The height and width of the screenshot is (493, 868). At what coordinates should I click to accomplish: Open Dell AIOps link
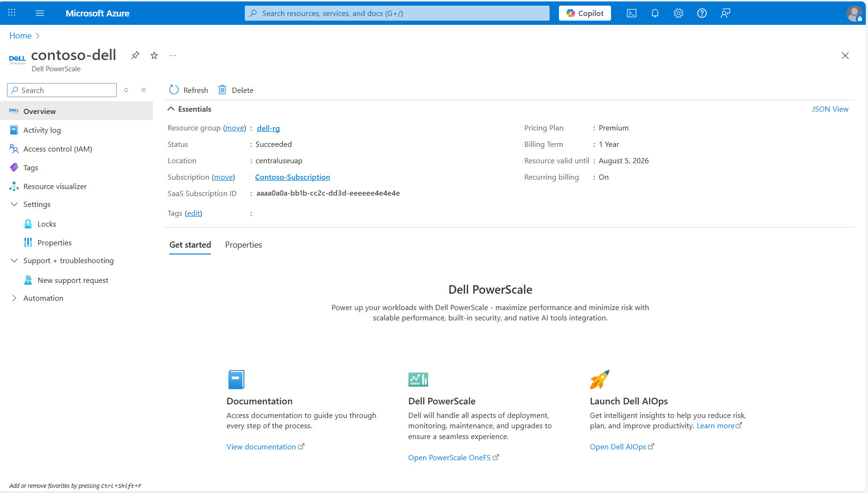pyautogui.click(x=622, y=447)
